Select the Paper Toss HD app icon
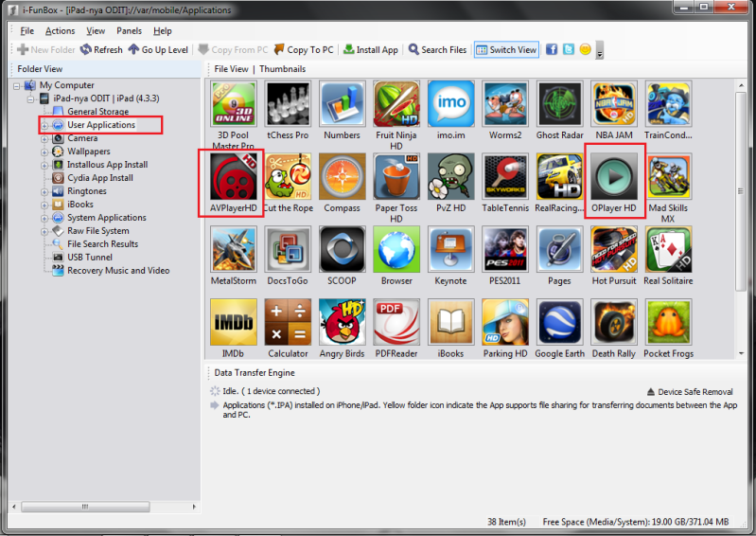This screenshot has width=756, height=536. point(396,176)
